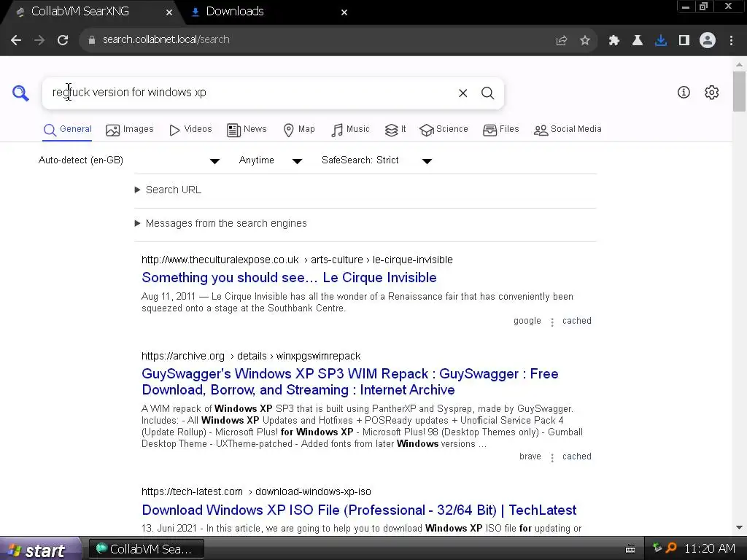Open the News category
Screen dimensions: 747x560
[x=247, y=130]
